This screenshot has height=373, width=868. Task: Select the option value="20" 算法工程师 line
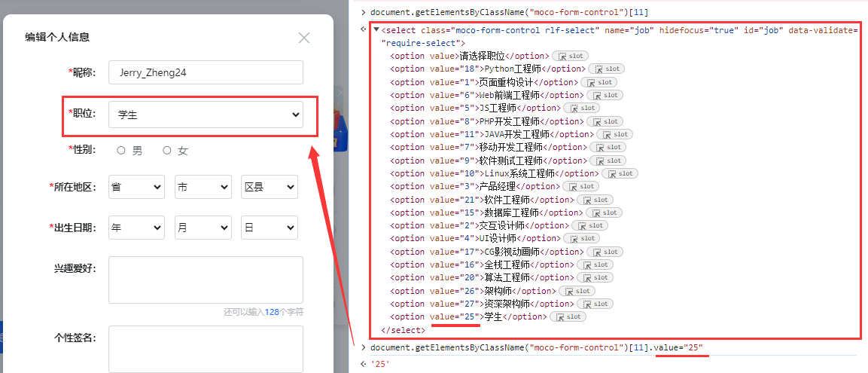point(482,277)
